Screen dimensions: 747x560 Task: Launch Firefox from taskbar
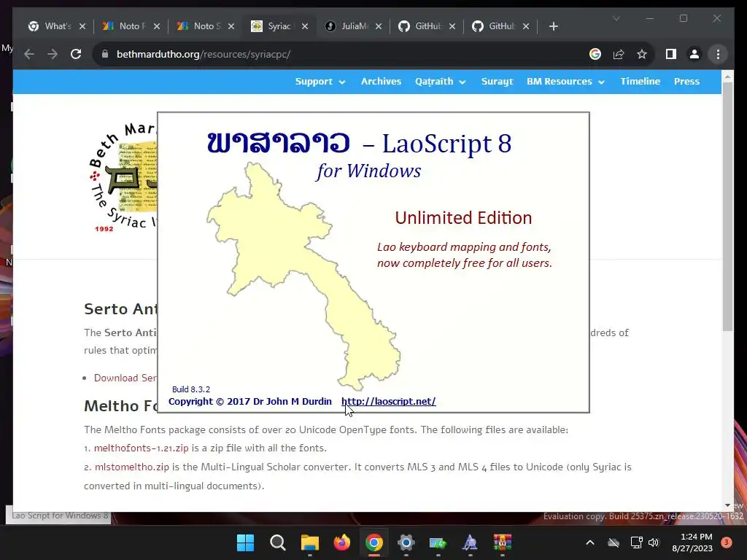click(341, 542)
